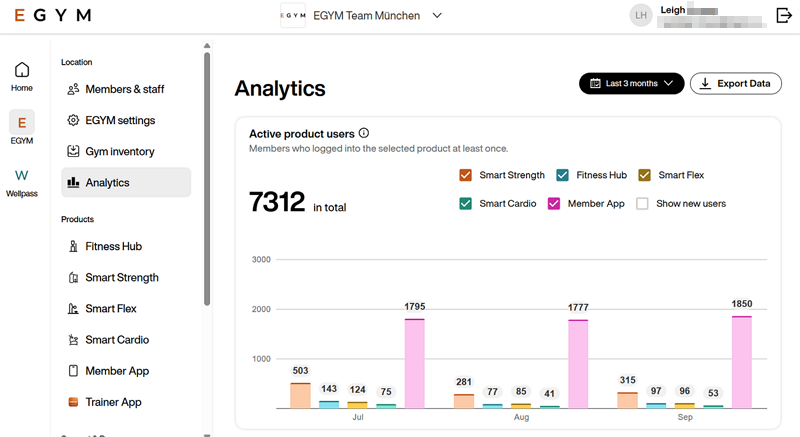Click the EGYM settings gear icon
This screenshot has height=437, width=800.
(73, 121)
